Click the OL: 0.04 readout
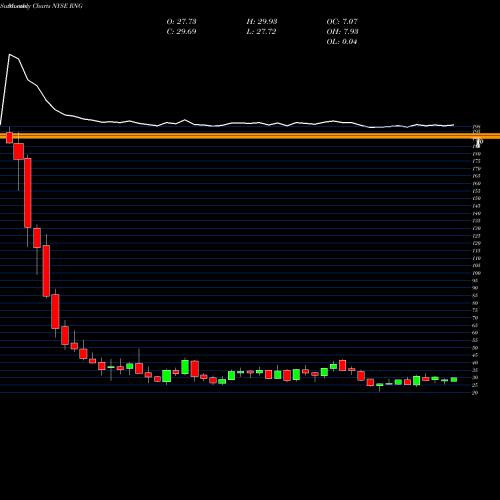 (342, 41)
